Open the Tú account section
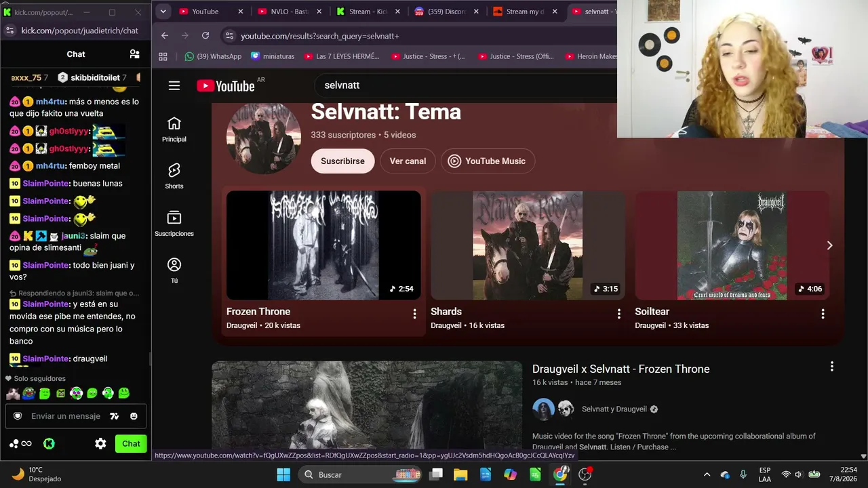The width and height of the screenshot is (868, 488). pos(174,270)
